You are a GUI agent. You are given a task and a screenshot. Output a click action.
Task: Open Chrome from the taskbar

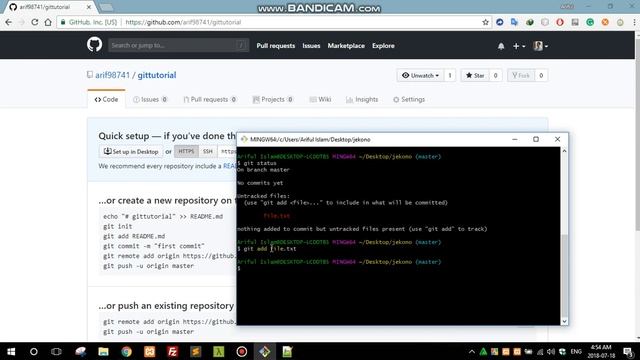(127, 351)
